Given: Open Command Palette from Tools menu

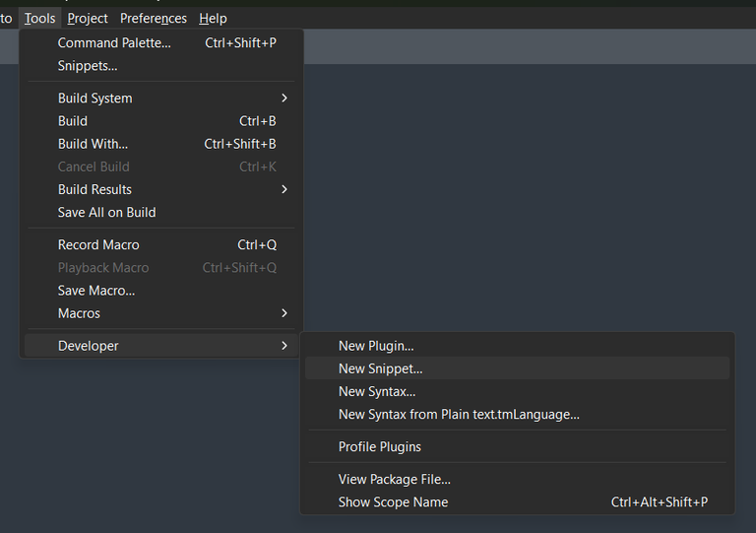Looking at the screenshot, I should coord(114,42).
